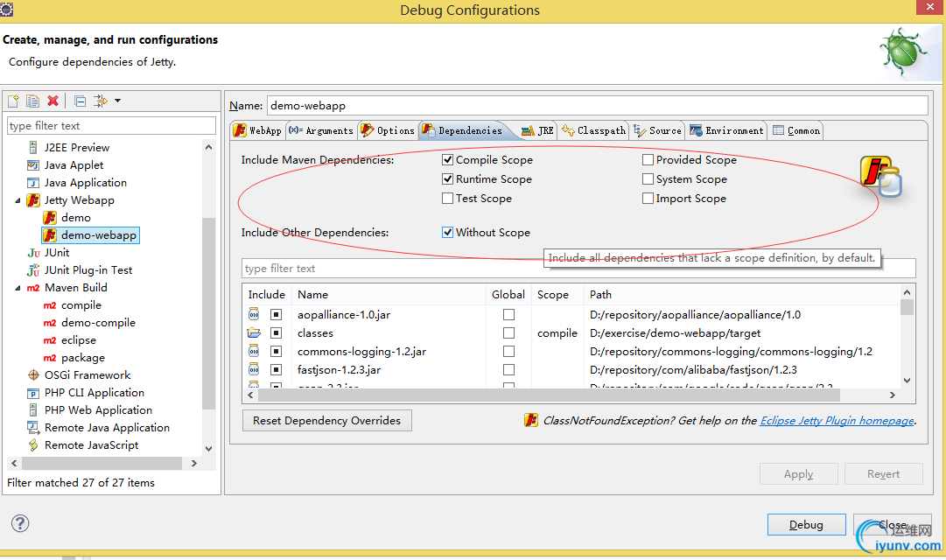The image size is (946, 560).
Task: Open the Eclipse Jetty Plugin homepage link
Action: (x=837, y=421)
